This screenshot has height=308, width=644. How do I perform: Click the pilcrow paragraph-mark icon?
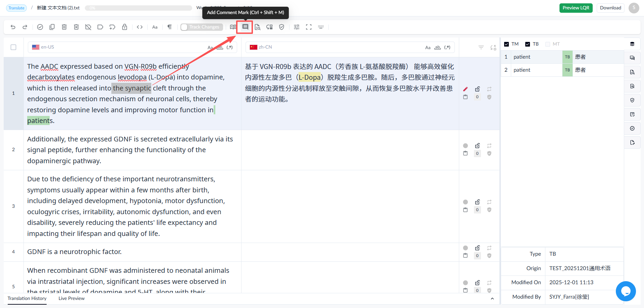pos(169,27)
